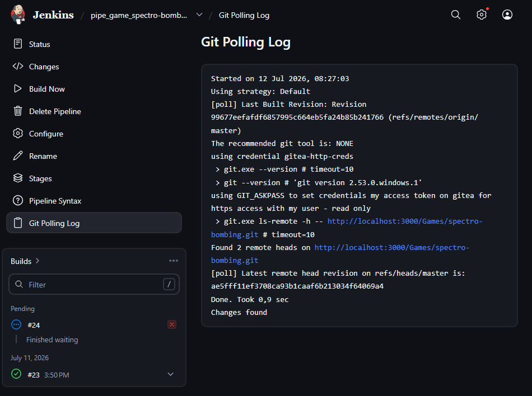Expand the Builds heading chevron

tap(38, 261)
